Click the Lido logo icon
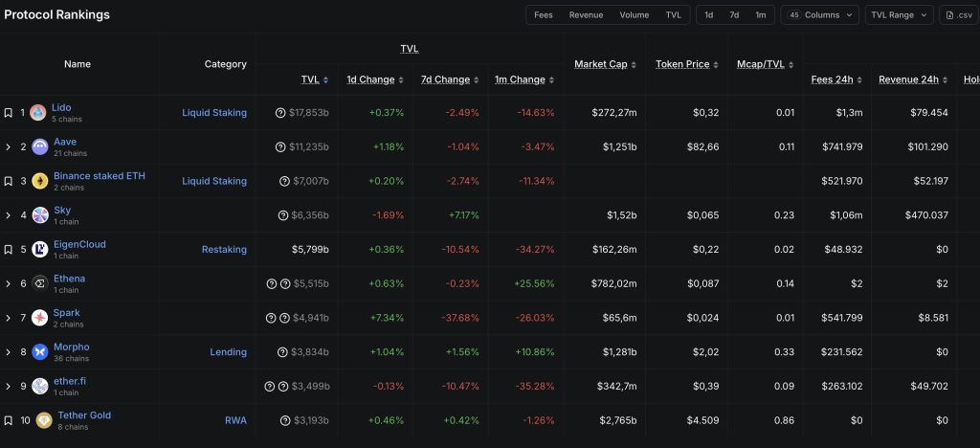 click(x=38, y=113)
